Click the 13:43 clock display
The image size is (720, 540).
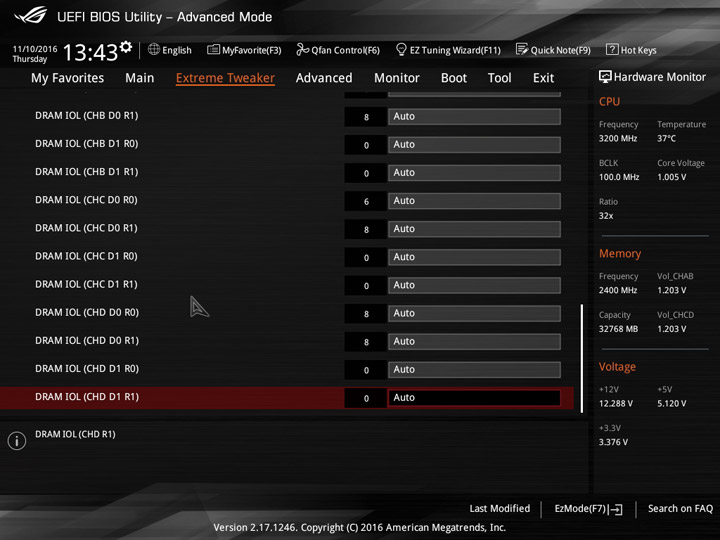coord(90,52)
